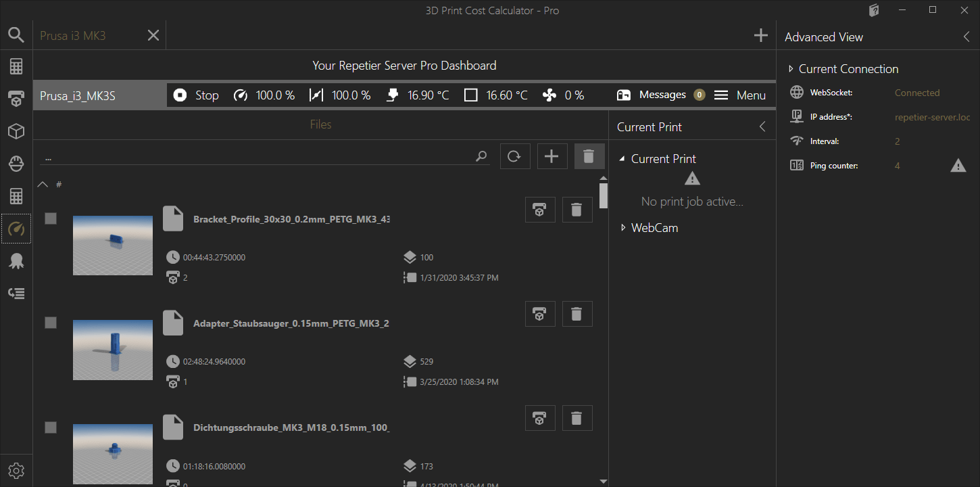This screenshot has height=487, width=980.
Task: Click the extruder temperature 16.90 °C
Action: pyautogui.click(x=418, y=95)
